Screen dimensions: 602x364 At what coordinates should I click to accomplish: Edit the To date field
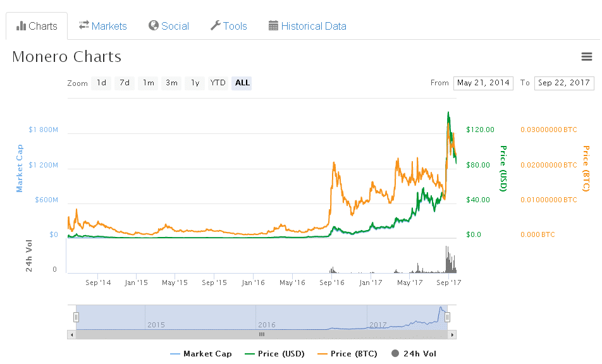[564, 83]
